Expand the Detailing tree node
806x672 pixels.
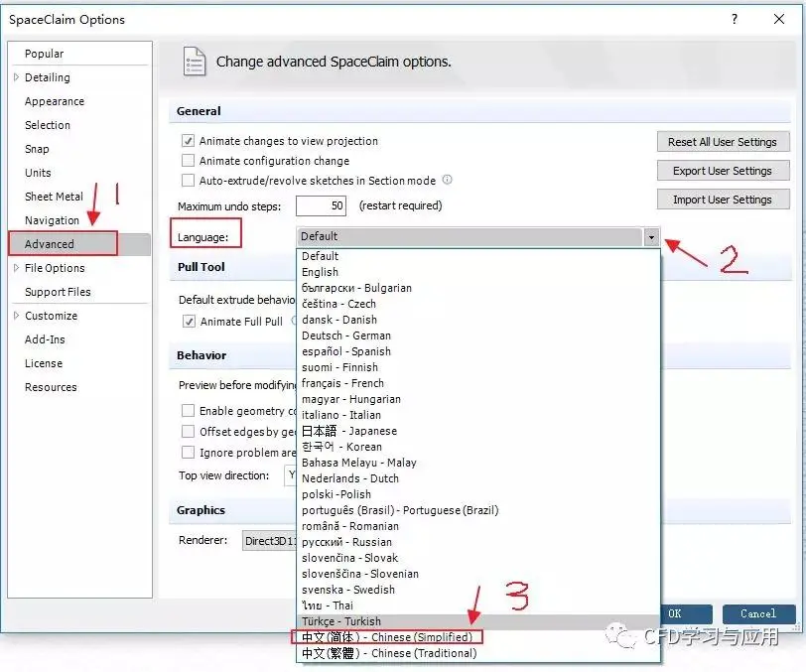click(x=16, y=77)
